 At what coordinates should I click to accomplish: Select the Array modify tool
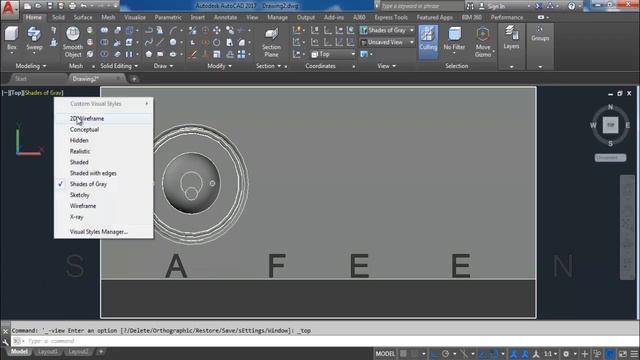point(241,54)
